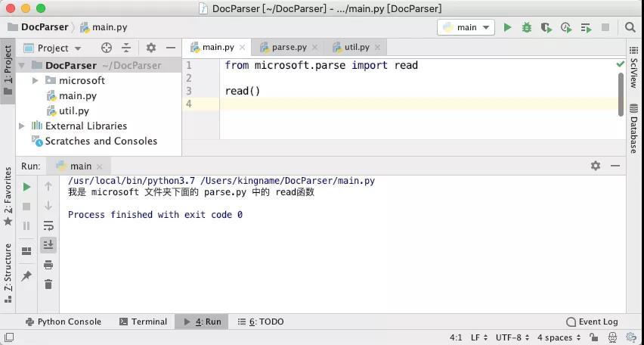This screenshot has height=345, width=644.
Task: Pin the Run tab
Action: (26, 275)
